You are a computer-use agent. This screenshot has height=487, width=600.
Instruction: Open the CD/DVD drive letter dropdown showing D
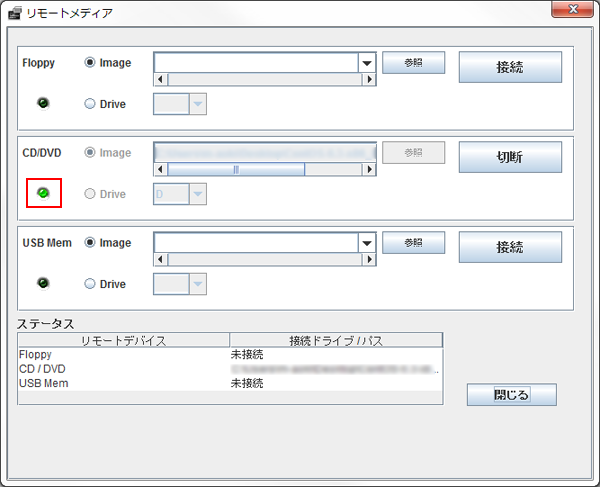[198, 194]
